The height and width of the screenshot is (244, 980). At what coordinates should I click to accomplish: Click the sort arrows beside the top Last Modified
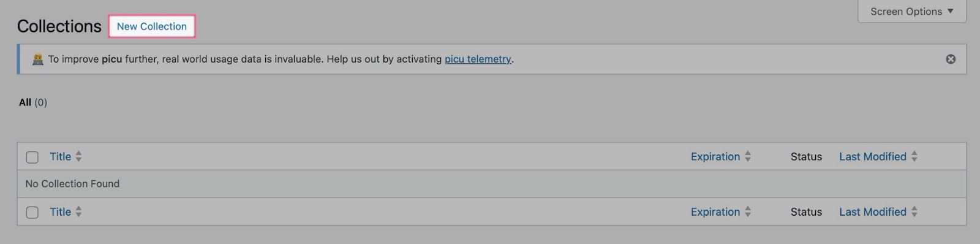pos(914,156)
